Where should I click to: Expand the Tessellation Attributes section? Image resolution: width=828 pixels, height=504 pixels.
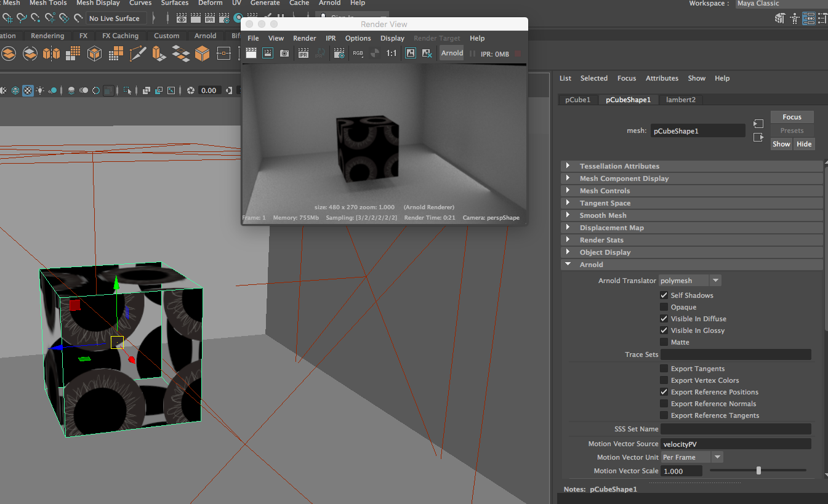pyautogui.click(x=568, y=166)
